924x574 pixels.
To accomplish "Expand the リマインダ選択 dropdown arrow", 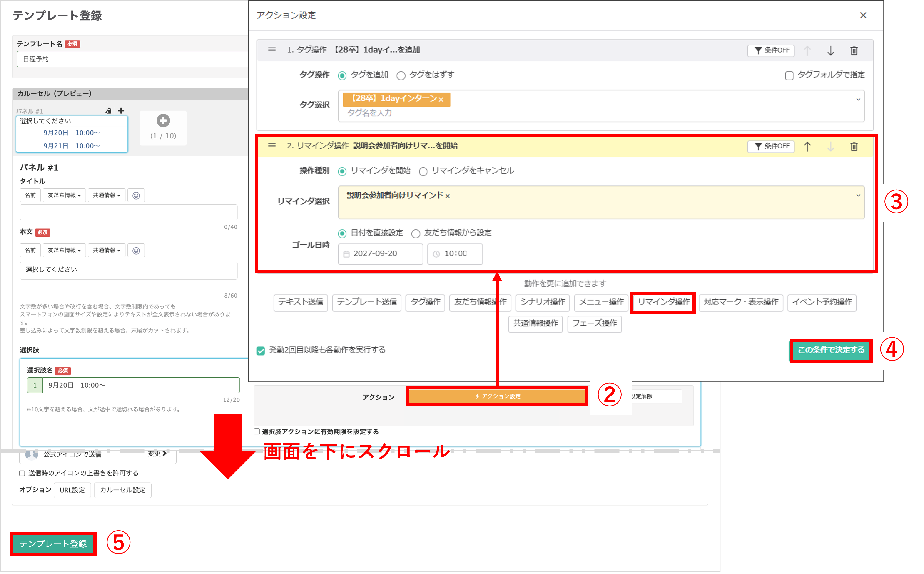I will (858, 196).
